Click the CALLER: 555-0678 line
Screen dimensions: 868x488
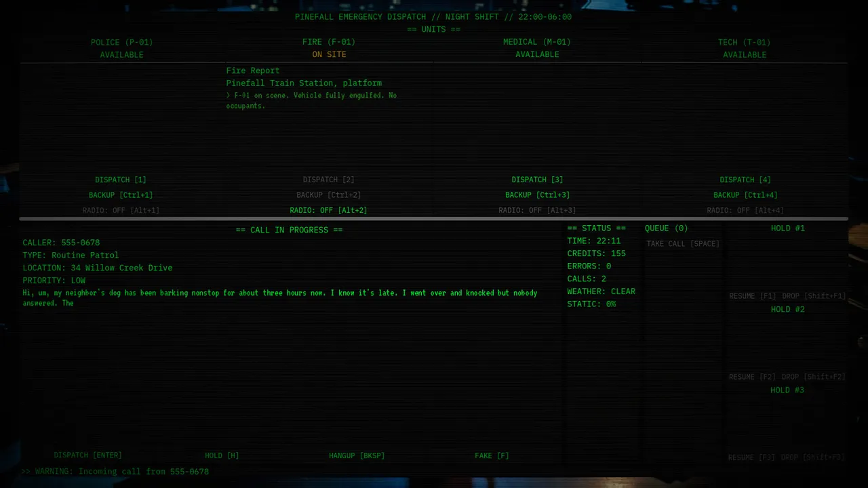tap(61, 243)
